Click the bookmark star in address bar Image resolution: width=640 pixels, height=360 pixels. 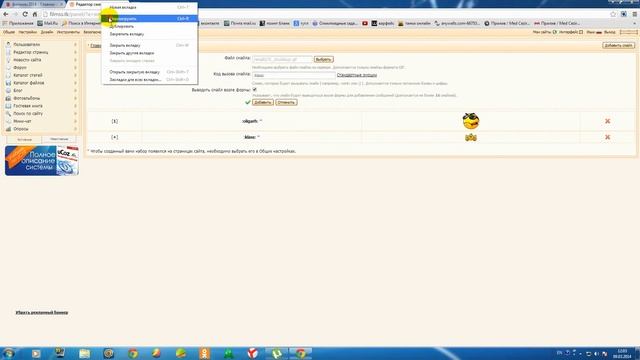[613, 14]
